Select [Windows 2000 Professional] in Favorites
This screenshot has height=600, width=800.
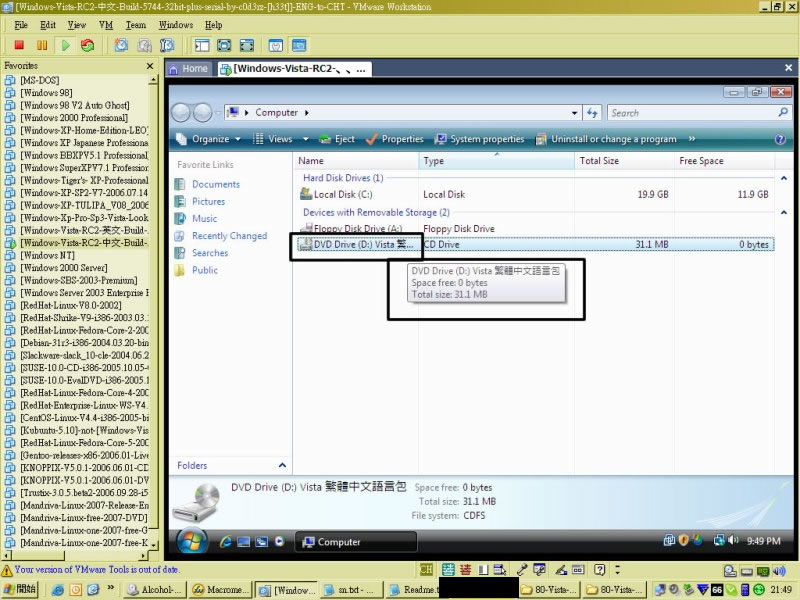[74, 118]
